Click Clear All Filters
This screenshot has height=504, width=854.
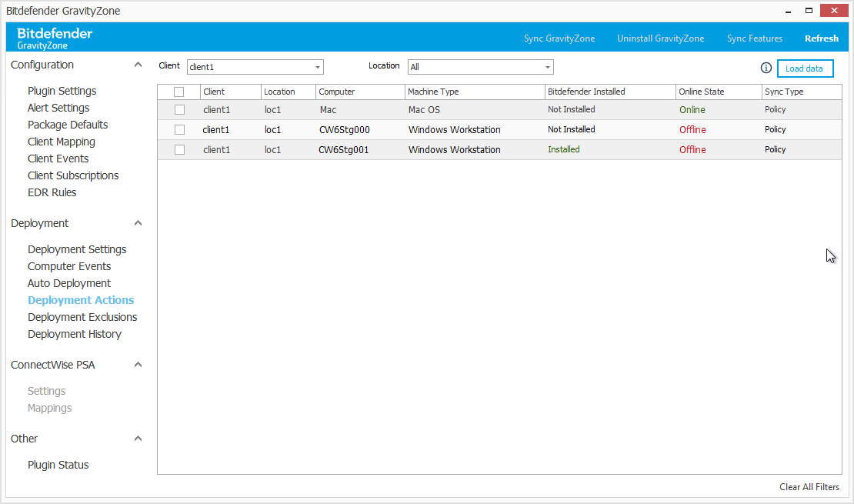tap(809, 486)
